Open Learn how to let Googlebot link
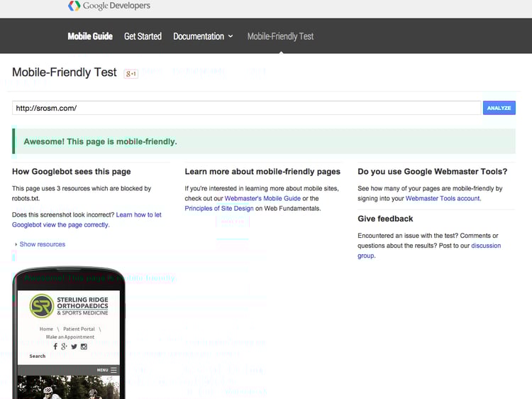This screenshot has width=532, height=399. [x=87, y=219]
